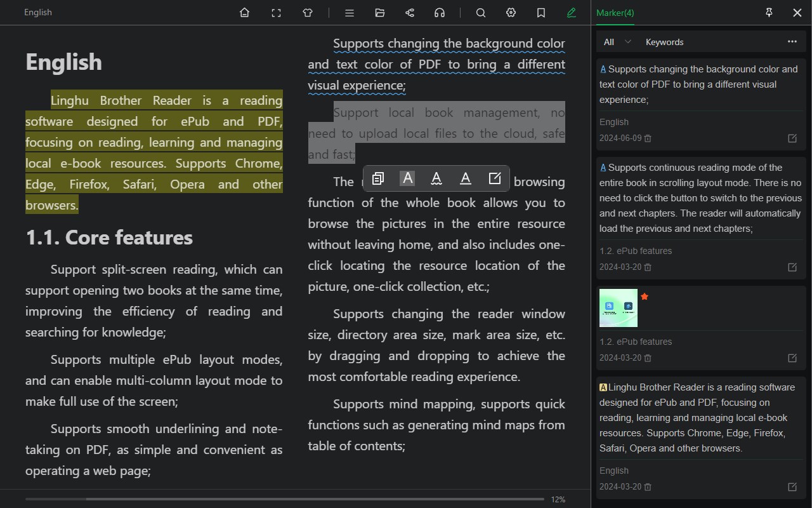This screenshot has height=508, width=812.
Task: Click the 'Supports multiple ePub layout modes' paragraph
Action: [154, 380]
